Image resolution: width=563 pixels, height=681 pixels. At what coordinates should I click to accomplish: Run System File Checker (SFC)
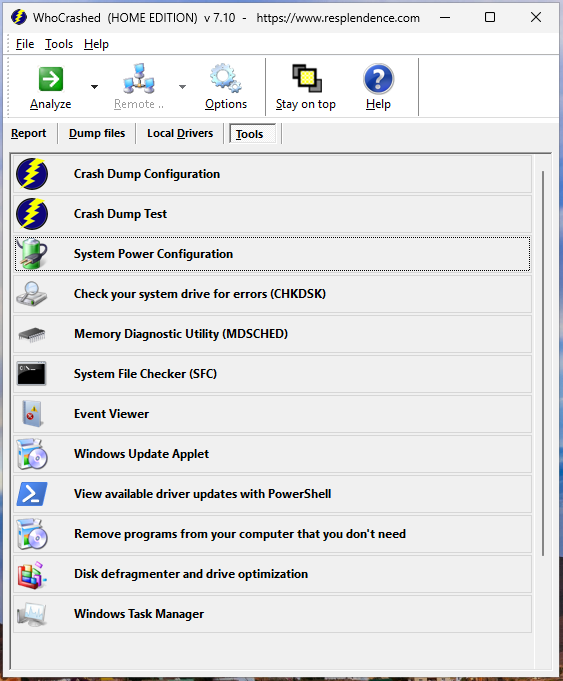pyautogui.click(x=146, y=374)
